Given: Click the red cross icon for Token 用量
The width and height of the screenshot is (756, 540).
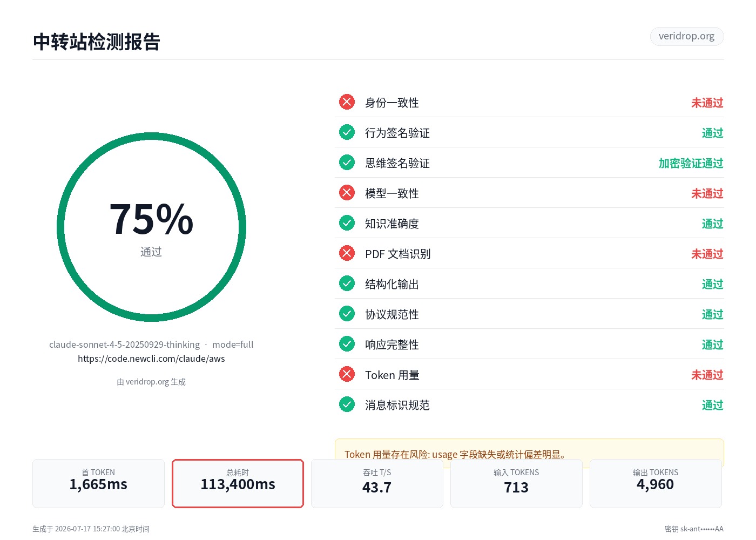Looking at the screenshot, I should point(347,374).
